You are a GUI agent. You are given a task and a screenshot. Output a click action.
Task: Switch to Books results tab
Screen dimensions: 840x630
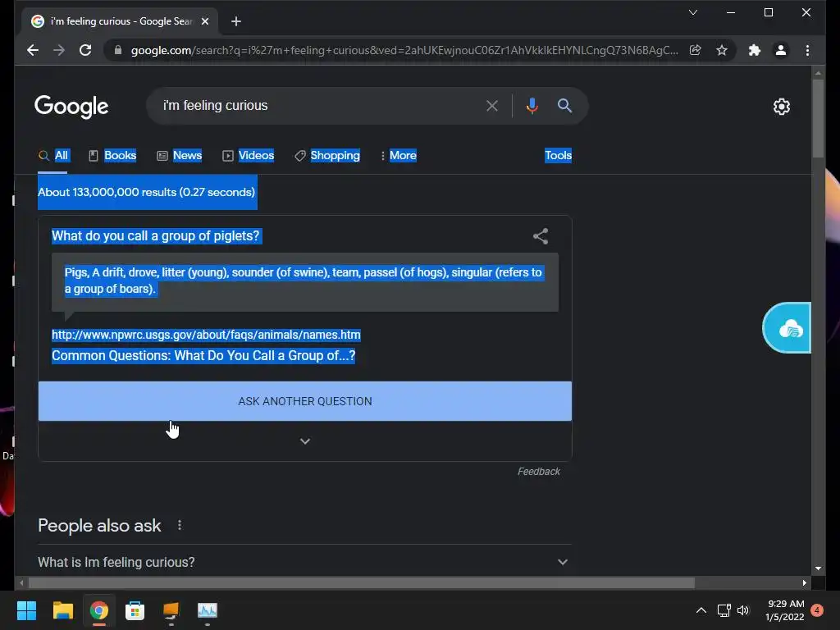(112, 155)
